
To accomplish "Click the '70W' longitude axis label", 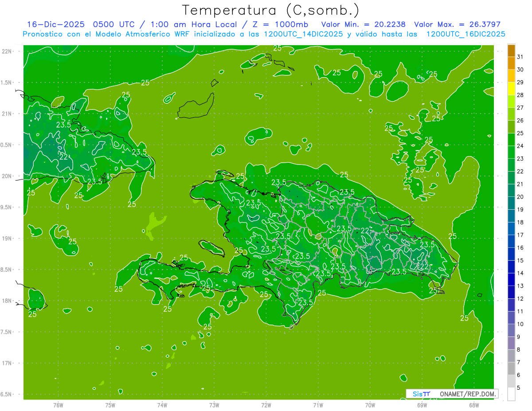I will (x=370, y=405).
